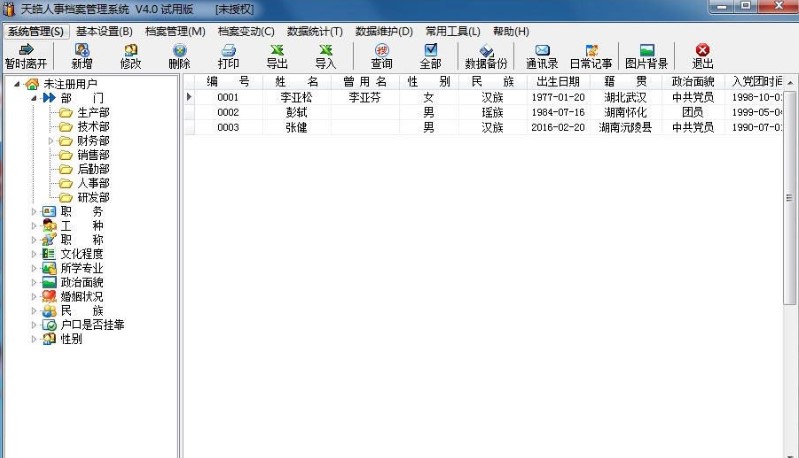The height and width of the screenshot is (458, 799).
Task: Collapse the 部门 node arrow
Action: coord(34,98)
